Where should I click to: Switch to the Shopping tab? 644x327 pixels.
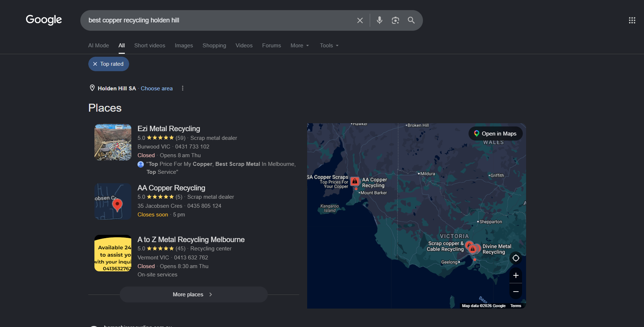pyautogui.click(x=214, y=46)
